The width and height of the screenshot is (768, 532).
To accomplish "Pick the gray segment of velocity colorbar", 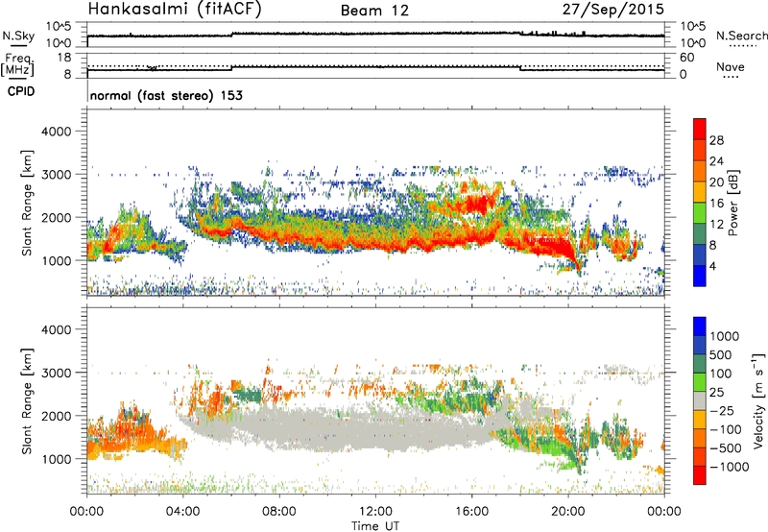I will click(x=700, y=401).
